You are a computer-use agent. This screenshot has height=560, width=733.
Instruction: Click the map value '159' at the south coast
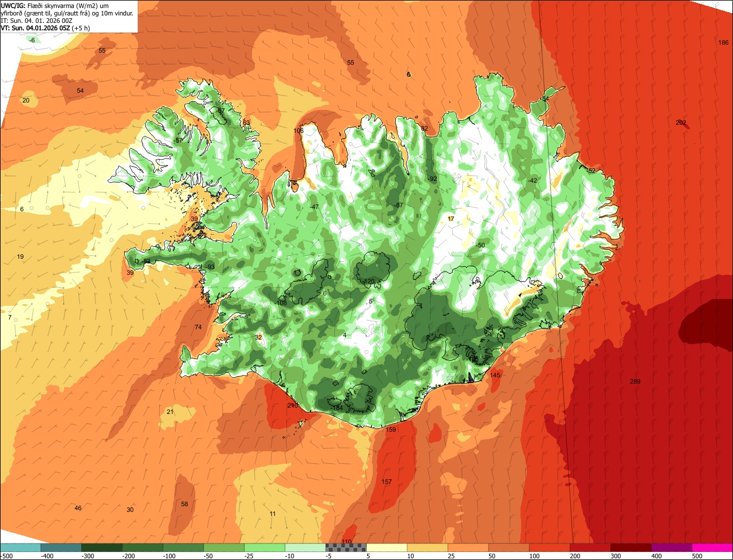[391, 429]
